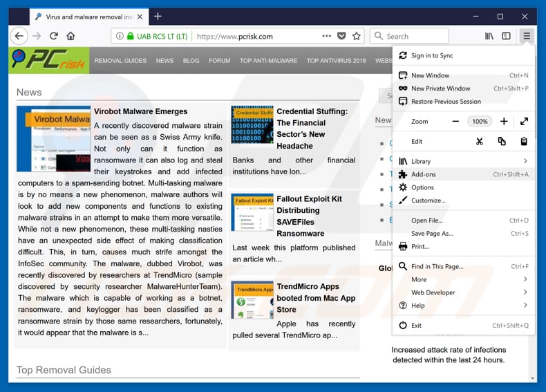Click the page scrollbar down arrow

(x=532, y=378)
